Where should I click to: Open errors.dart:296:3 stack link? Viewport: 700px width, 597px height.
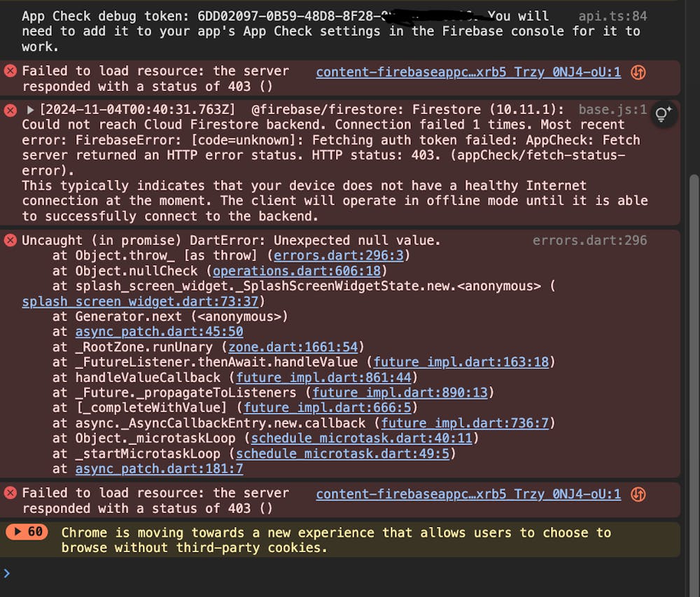pyautogui.click(x=338, y=255)
